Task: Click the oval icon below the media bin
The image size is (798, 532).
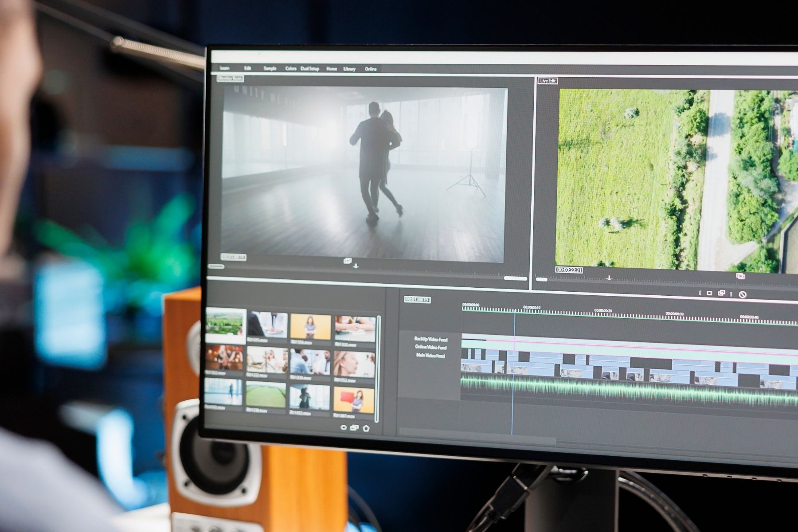Action: coord(343,427)
